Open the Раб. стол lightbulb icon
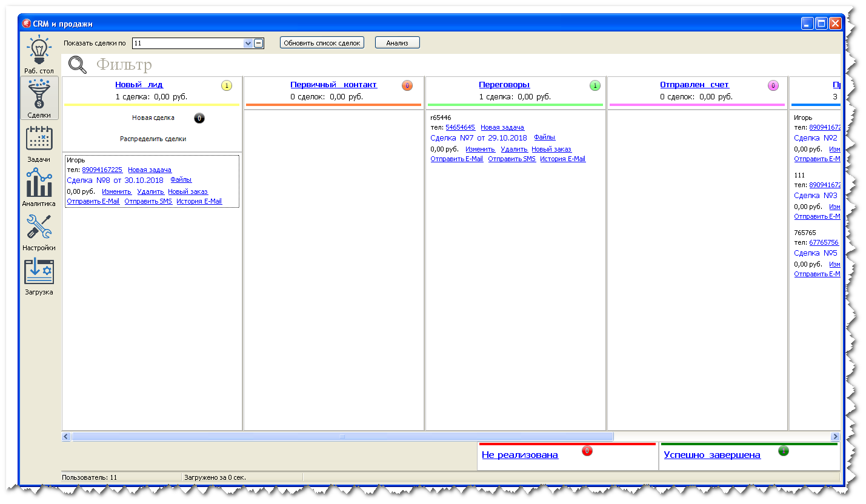This screenshot has width=866, height=504. coord(39,50)
